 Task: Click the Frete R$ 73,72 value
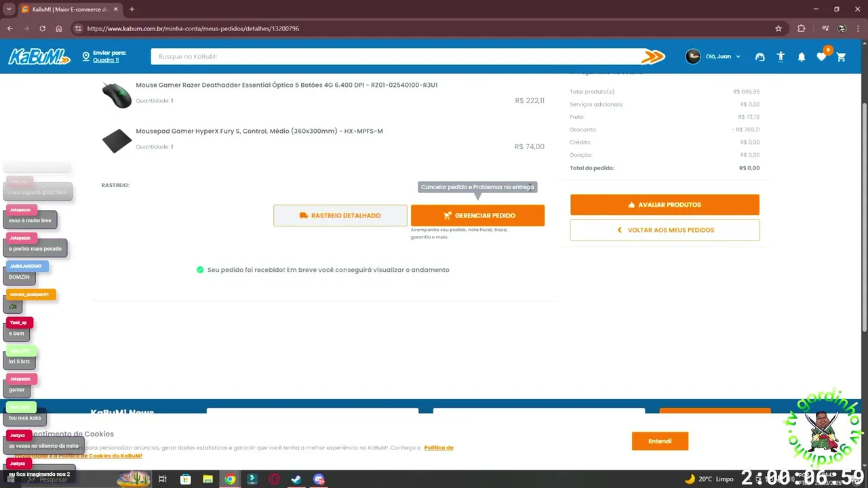tap(749, 117)
